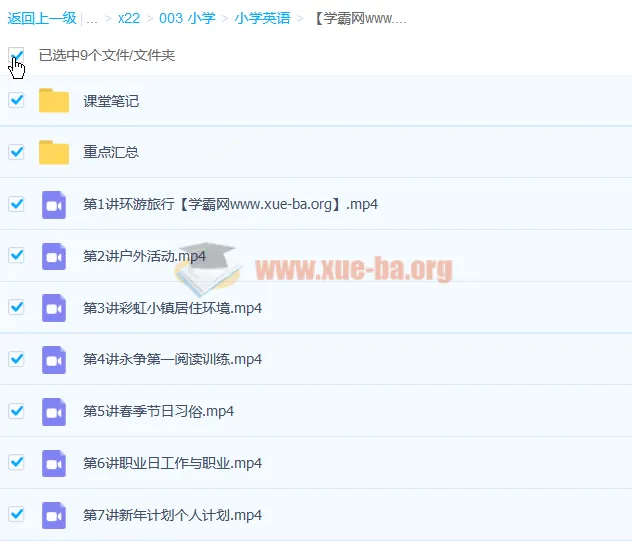This screenshot has height=541, width=632.
Task: Toggle the select-all checkbox at top
Action: (16, 55)
